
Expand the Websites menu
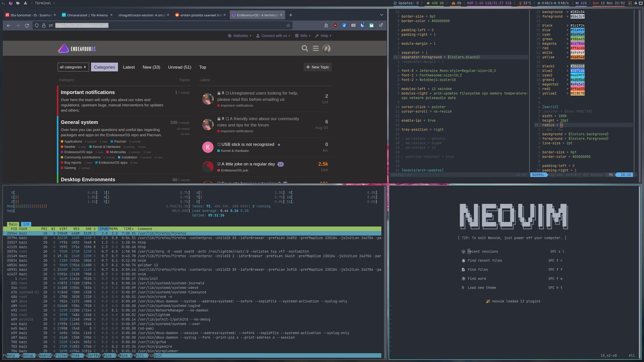(x=239, y=36)
